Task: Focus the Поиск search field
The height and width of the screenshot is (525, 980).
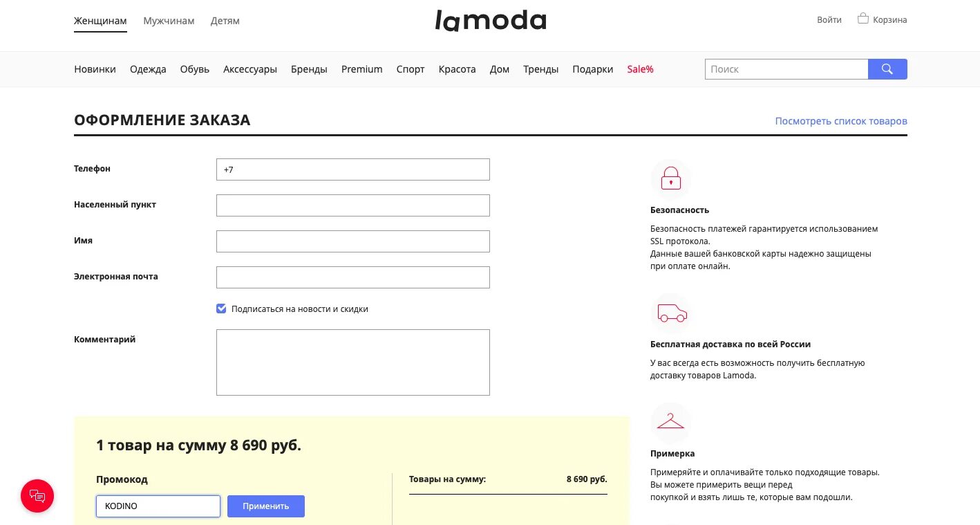Action: tap(786, 69)
